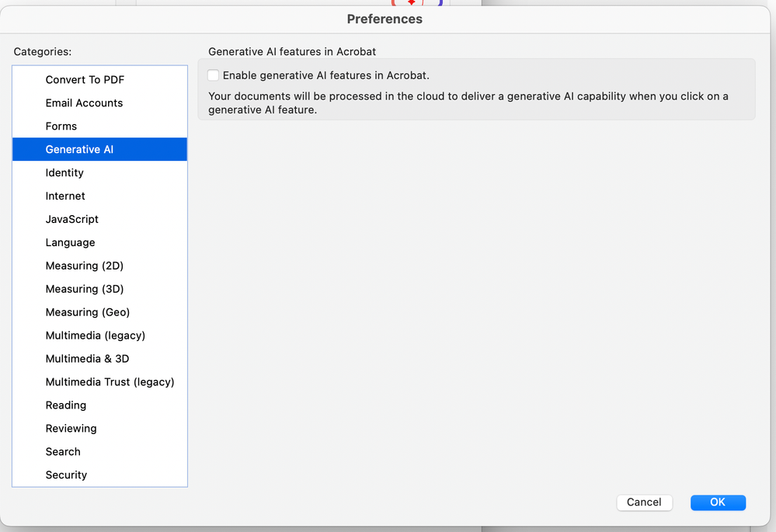Open Measuring (Geo) preferences
Viewport: 776px width, 532px height.
tap(88, 313)
